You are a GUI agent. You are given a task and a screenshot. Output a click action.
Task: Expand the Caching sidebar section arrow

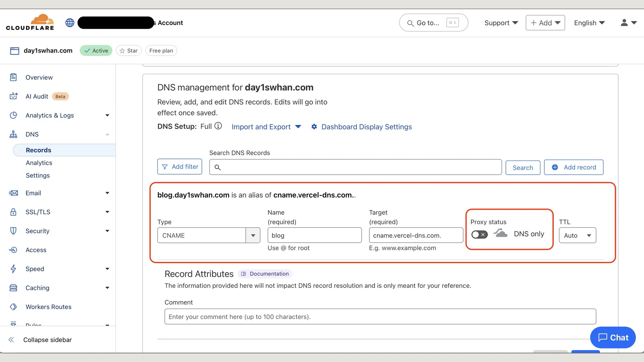coord(107,288)
